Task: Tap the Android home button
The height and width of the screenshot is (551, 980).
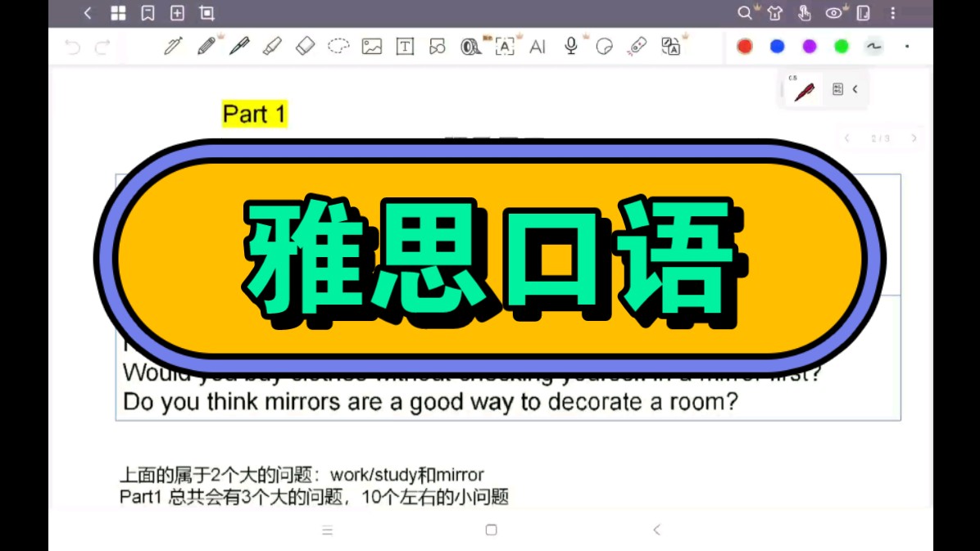Action: 492,530
